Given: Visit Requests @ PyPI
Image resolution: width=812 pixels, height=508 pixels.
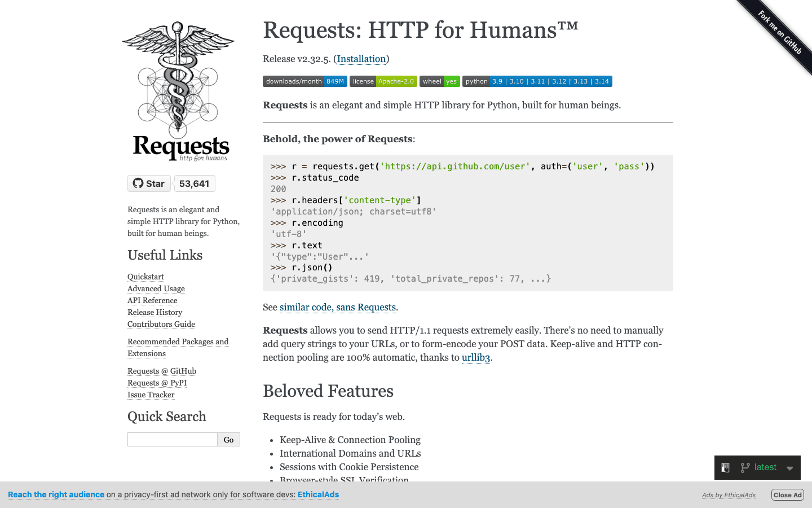Looking at the screenshot, I should coord(157,383).
